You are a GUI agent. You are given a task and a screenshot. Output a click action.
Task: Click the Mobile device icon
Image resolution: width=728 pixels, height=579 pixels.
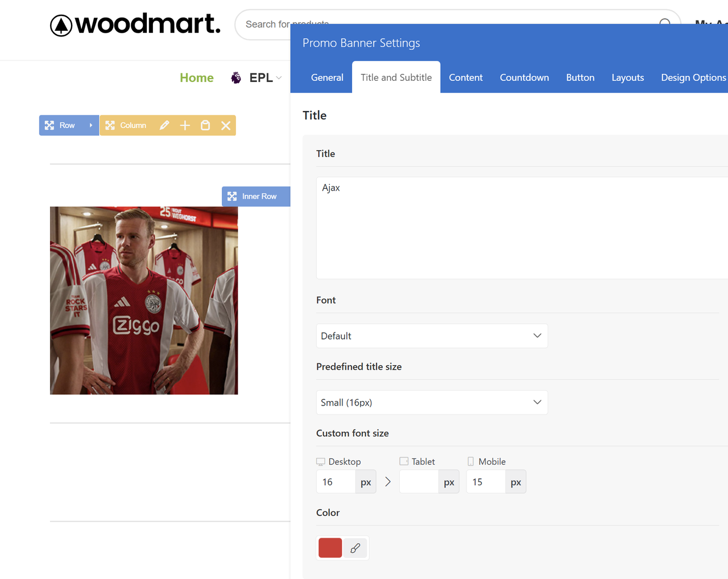[x=470, y=461]
